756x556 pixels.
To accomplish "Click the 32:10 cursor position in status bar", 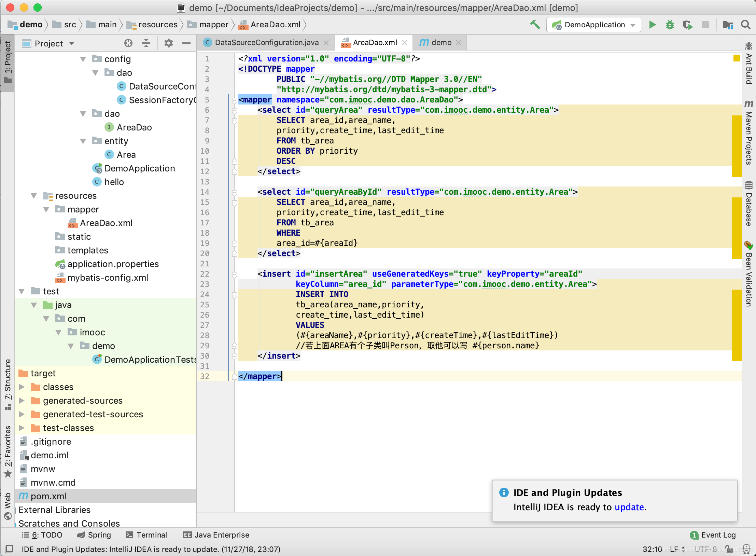I will click(x=652, y=549).
